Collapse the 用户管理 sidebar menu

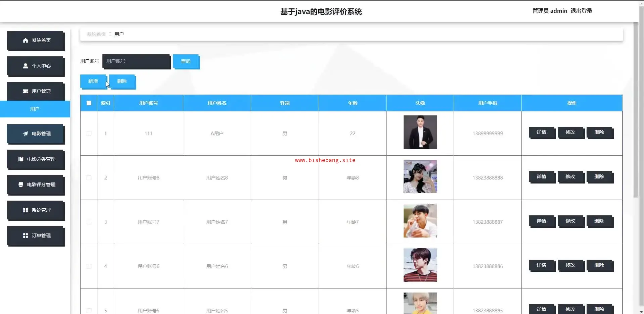pyautogui.click(x=36, y=91)
